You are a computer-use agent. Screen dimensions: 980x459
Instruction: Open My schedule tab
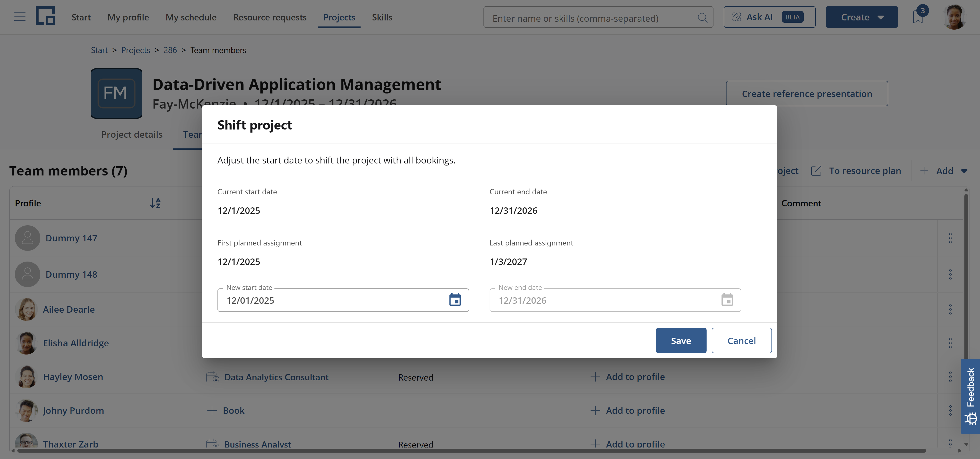(191, 17)
